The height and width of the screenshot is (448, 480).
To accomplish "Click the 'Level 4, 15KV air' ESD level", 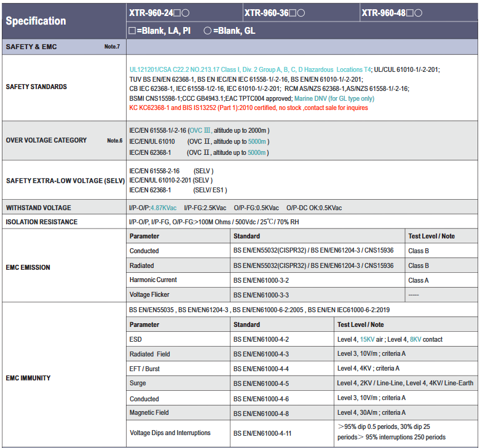I will 360,339.
